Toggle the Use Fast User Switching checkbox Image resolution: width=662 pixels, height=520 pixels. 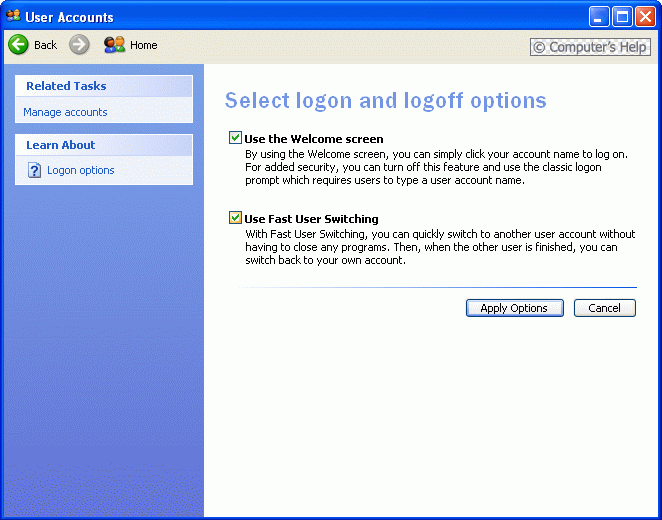point(235,217)
